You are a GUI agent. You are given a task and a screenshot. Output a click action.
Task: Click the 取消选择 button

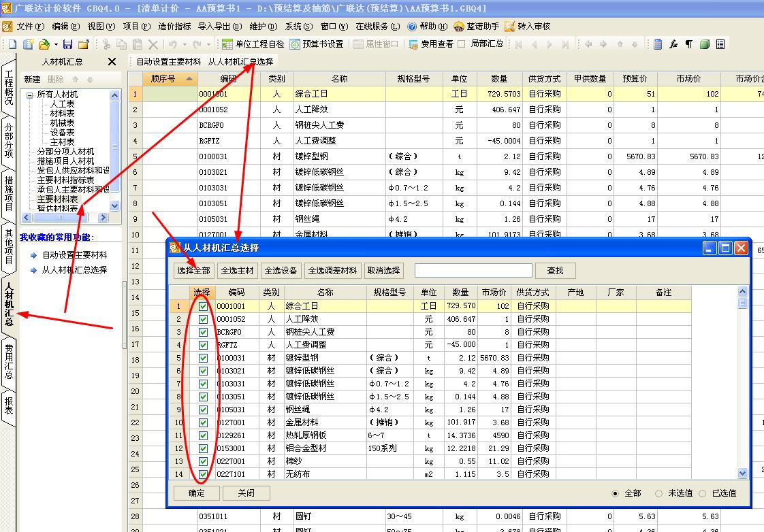click(384, 271)
